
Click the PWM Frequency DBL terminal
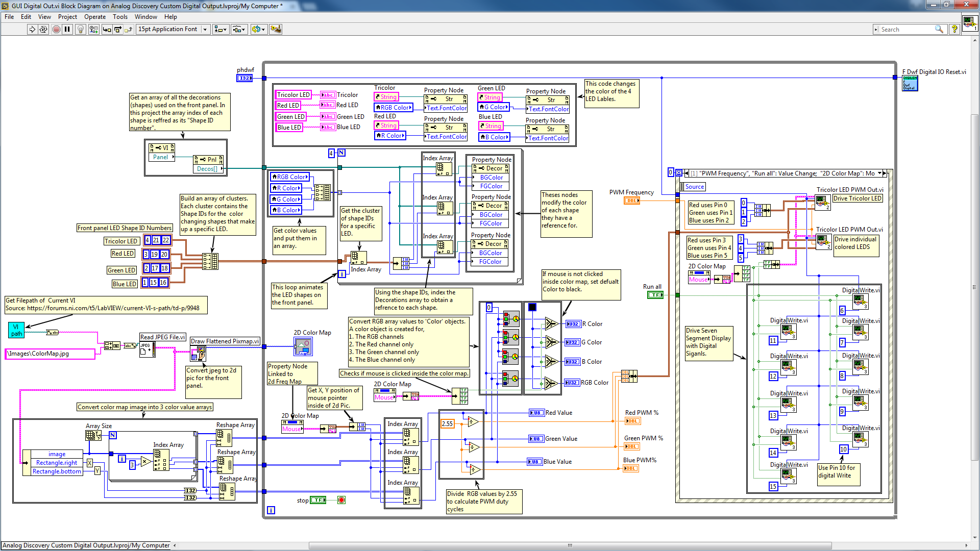[632, 201]
